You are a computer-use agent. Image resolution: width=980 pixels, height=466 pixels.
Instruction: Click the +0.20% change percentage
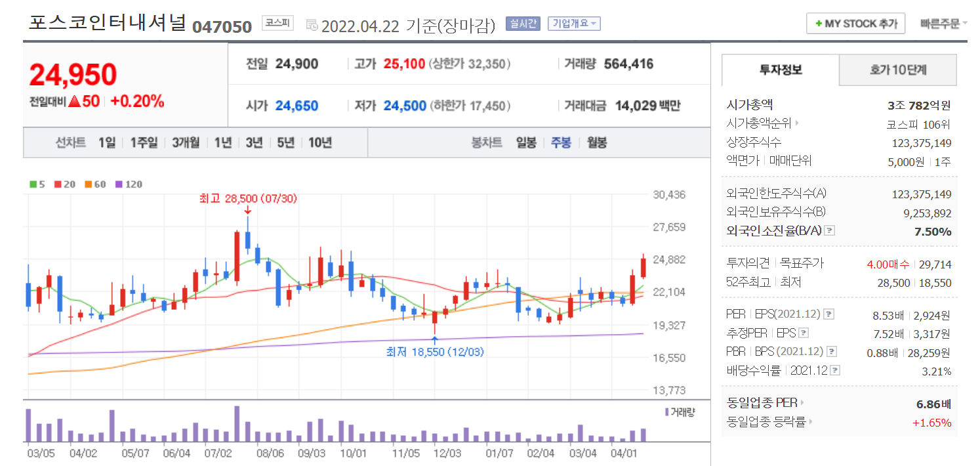137,102
